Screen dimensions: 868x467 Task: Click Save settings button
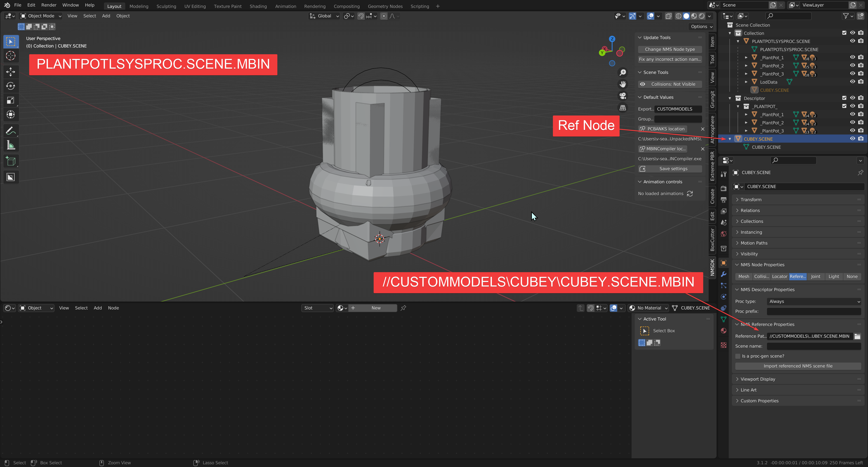tap(670, 169)
